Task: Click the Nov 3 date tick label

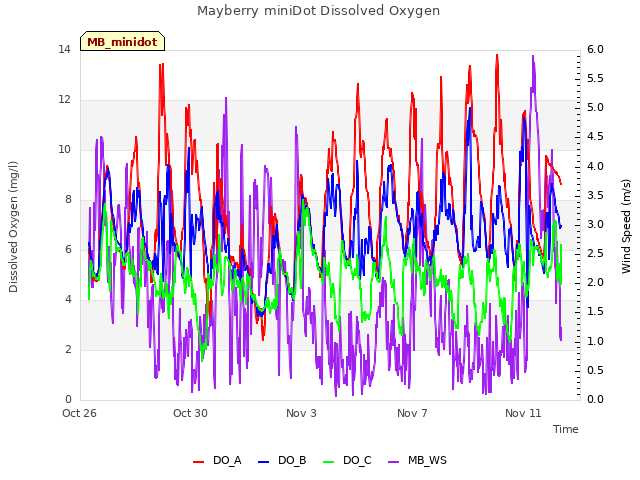Action: [301, 413]
